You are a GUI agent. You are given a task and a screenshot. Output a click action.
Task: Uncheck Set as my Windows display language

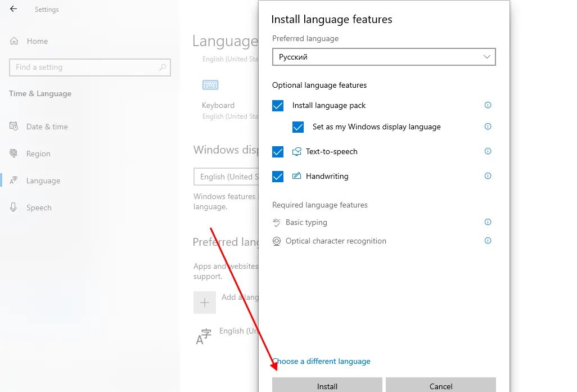pyautogui.click(x=298, y=127)
